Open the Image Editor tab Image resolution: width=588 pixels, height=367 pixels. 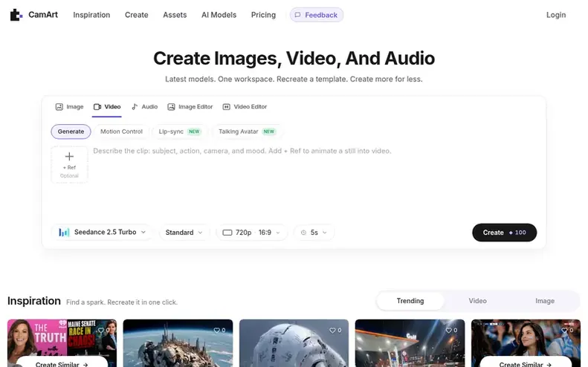[190, 107]
